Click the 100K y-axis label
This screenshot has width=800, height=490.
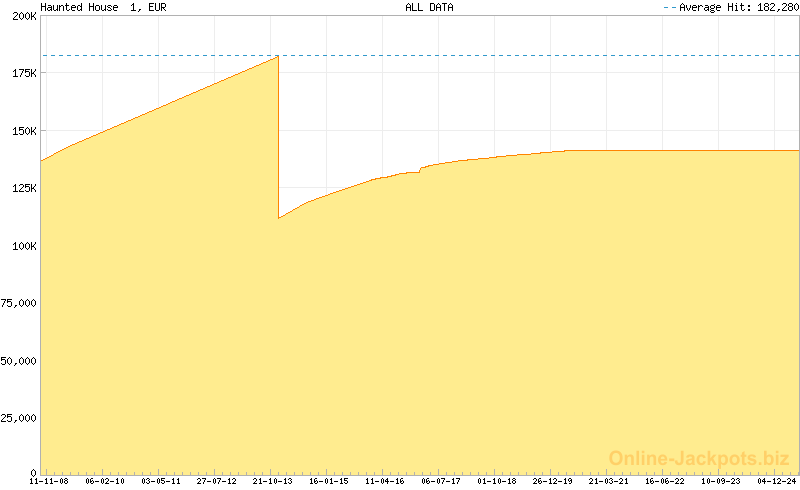coord(24,246)
